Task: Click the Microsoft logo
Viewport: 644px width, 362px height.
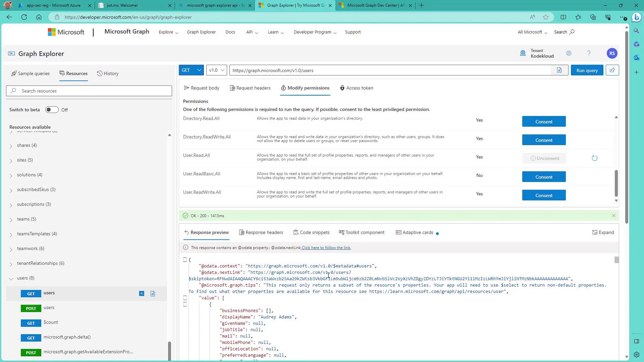Action: [x=66, y=32]
